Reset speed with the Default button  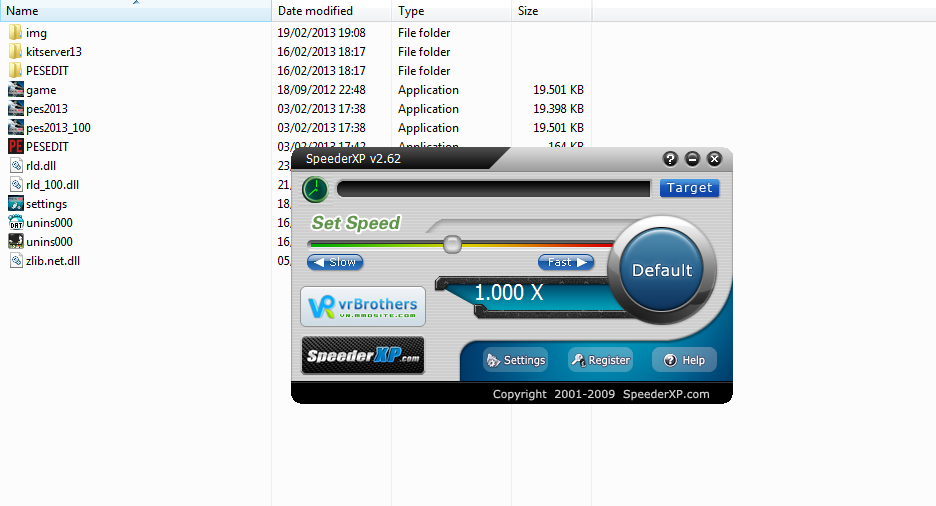point(662,270)
